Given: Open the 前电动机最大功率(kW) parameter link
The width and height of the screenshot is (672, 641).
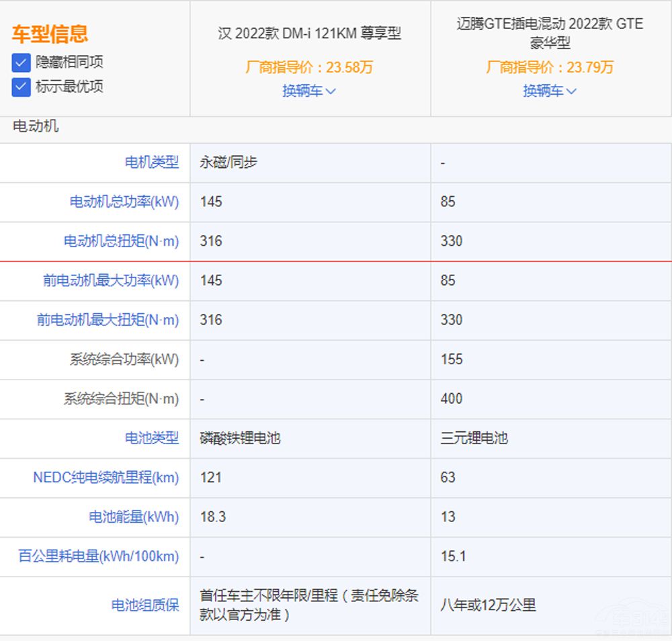Looking at the screenshot, I should click(112, 280).
